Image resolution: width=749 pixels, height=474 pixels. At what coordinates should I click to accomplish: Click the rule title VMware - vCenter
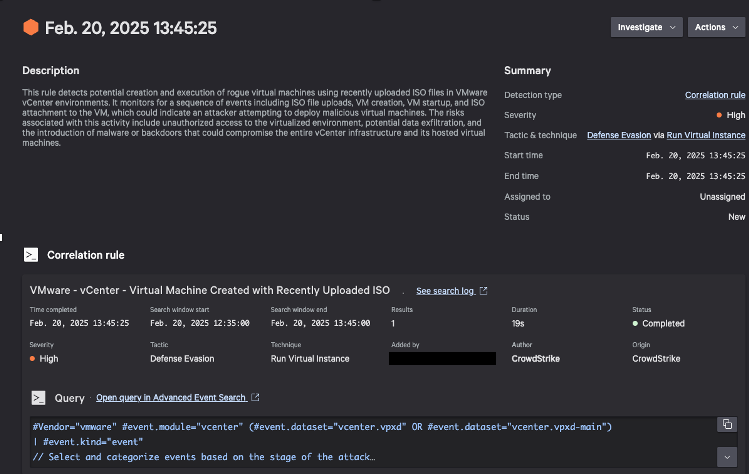[x=210, y=290]
